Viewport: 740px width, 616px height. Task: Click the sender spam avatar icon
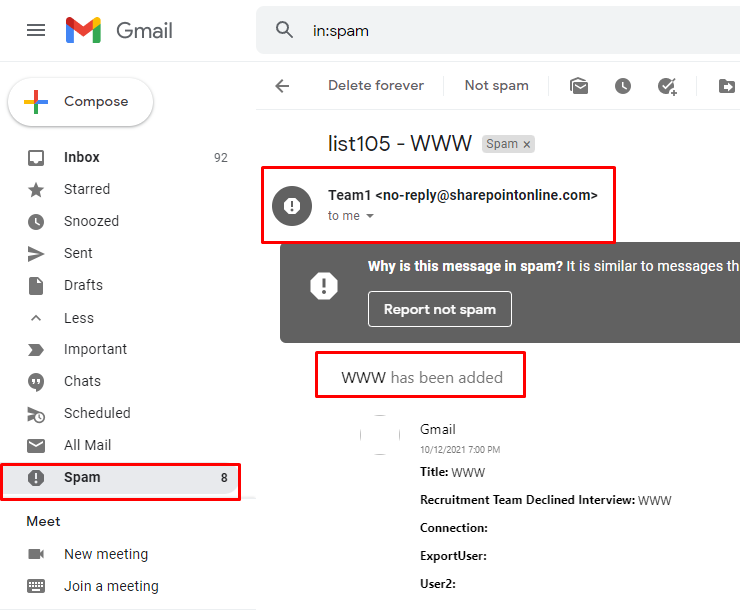[292, 206]
